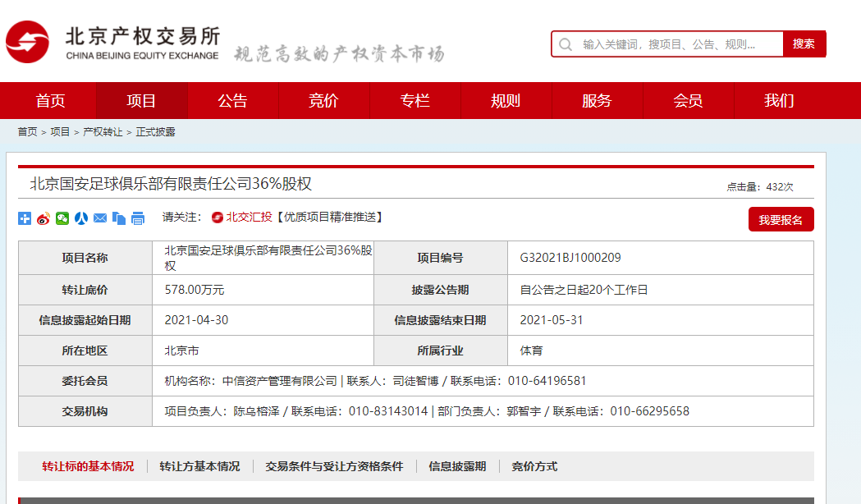The height and width of the screenshot is (504, 861).
Task: Click the copy link icon
Action: coord(119,218)
